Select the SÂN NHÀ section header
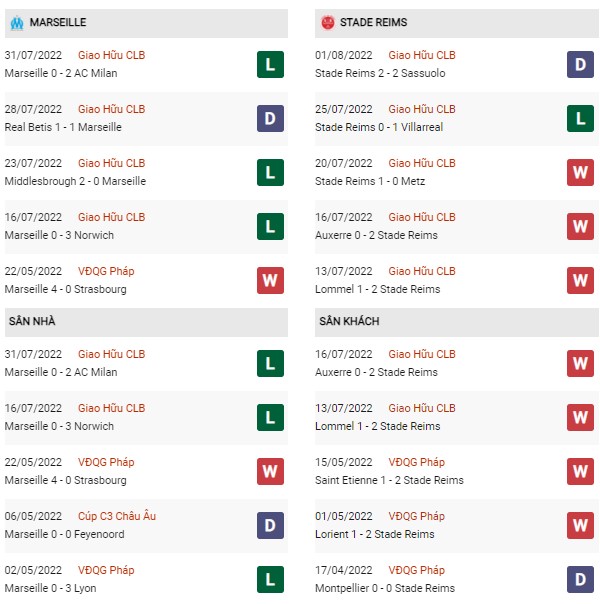The image size is (600, 604). point(146,322)
